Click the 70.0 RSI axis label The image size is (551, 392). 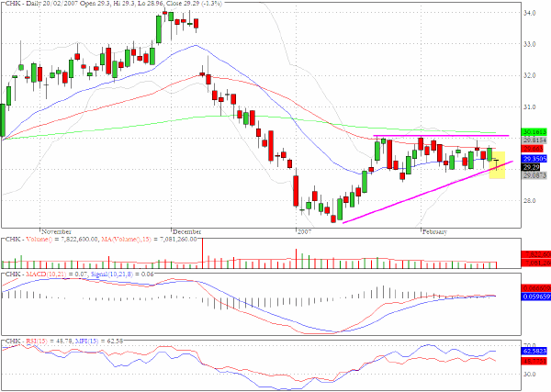coord(529,345)
